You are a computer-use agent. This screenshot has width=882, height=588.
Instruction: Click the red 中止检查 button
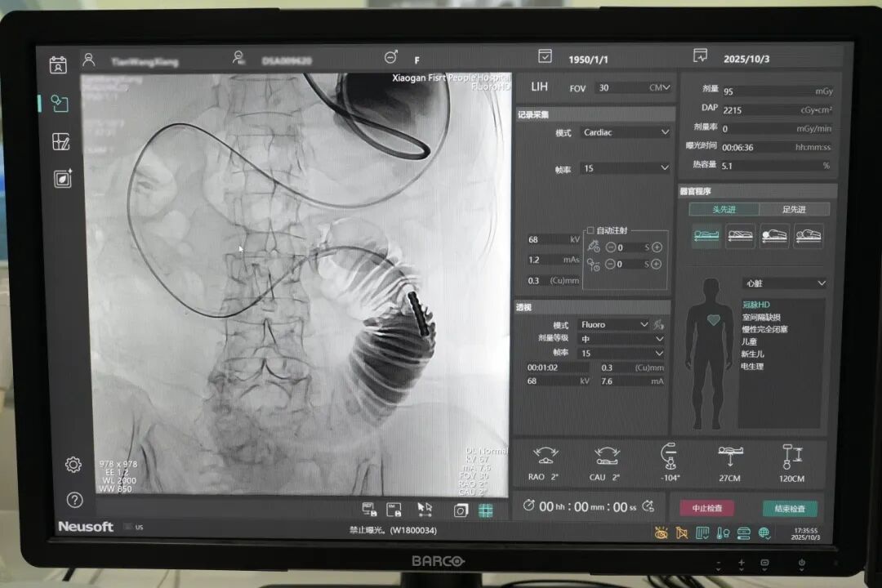706,508
